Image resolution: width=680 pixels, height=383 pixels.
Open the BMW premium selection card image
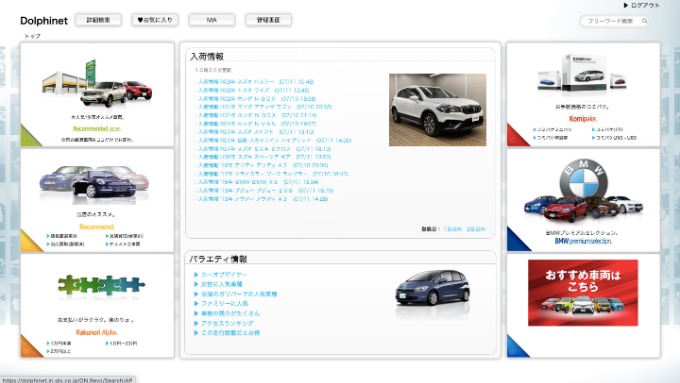(x=583, y=191)
